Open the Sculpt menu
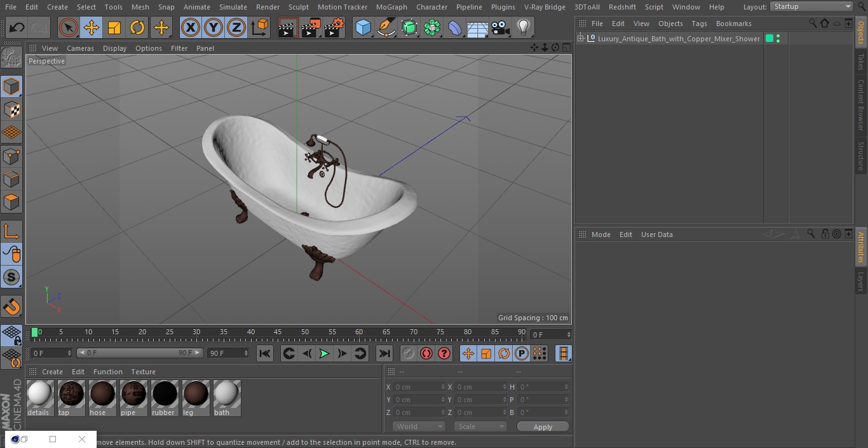This screenshot has width=868, height=448. (x=298, y=7)
